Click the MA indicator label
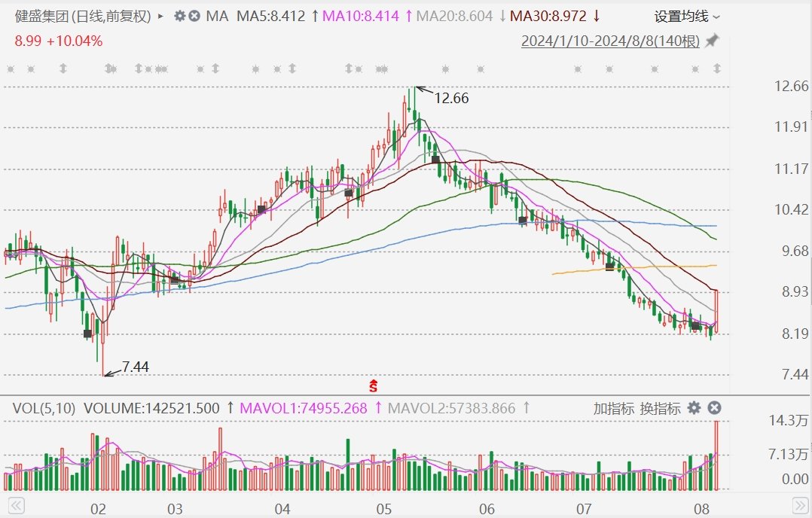This screenshot has width=812, height=518. [x=217, y=17]
